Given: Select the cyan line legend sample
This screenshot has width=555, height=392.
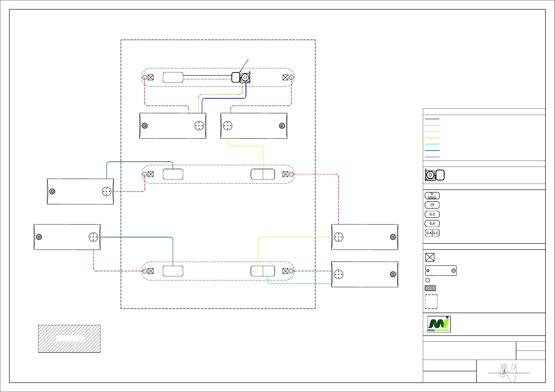Looking at the screenshot, I should coord(432,144).
